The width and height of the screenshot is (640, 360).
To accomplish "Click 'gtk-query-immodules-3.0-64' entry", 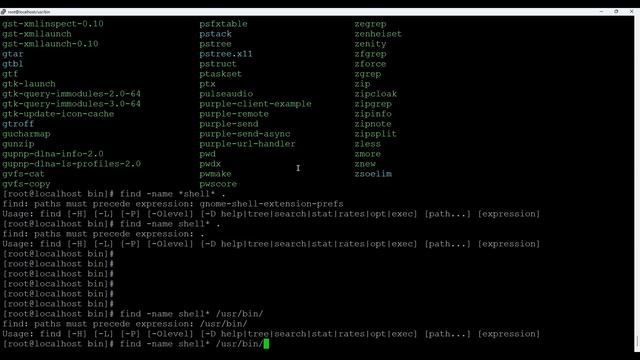I will point(71,104).
